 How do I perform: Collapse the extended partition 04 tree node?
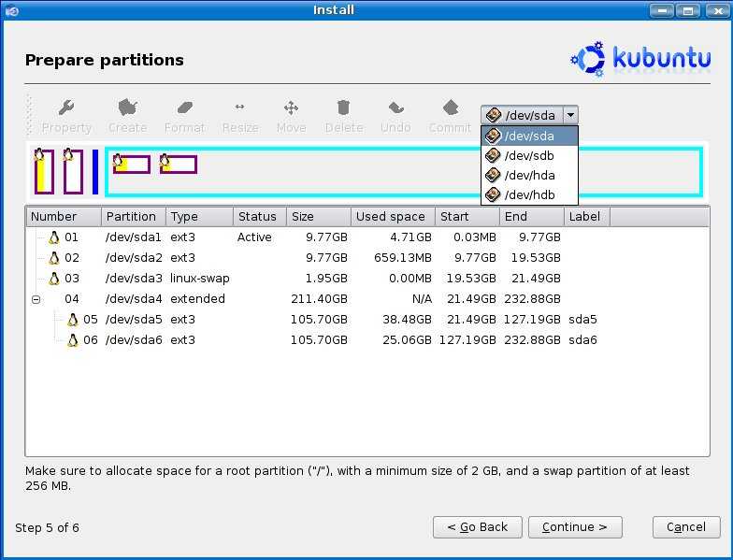[x=36, y=299]
